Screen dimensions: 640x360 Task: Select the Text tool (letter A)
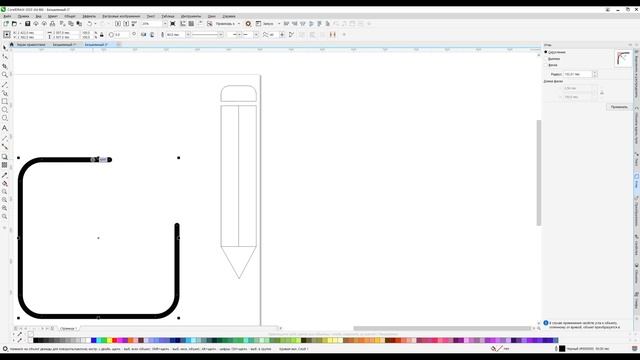coord(4,128)
